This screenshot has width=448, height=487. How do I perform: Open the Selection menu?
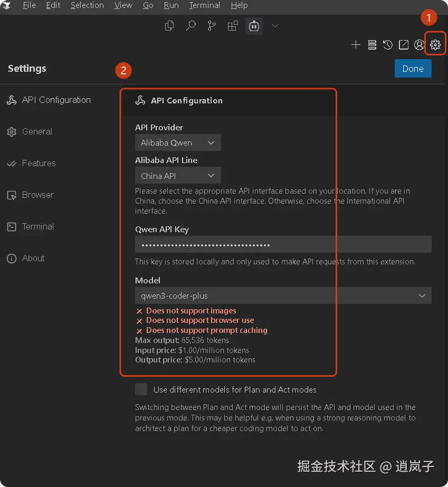tap(87, 5)
